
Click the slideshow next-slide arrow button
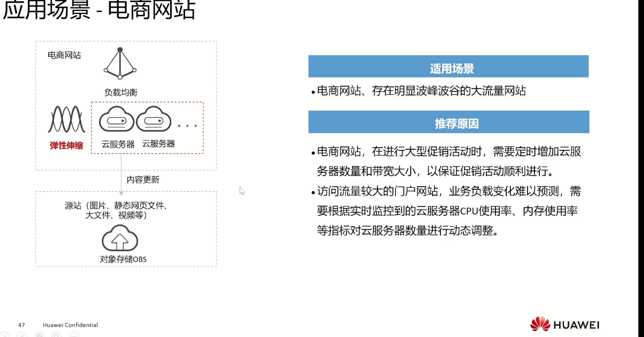(x=5, y=335)
